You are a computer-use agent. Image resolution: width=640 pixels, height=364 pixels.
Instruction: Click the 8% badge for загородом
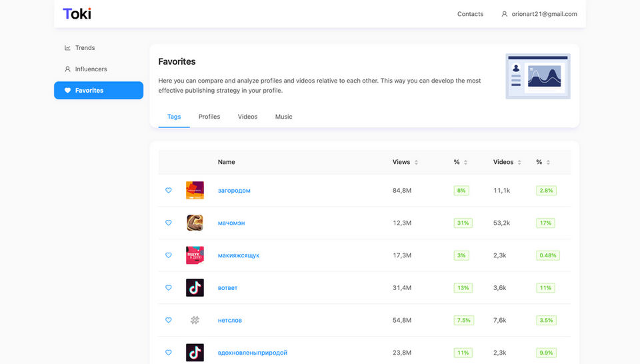pos(461,191)
